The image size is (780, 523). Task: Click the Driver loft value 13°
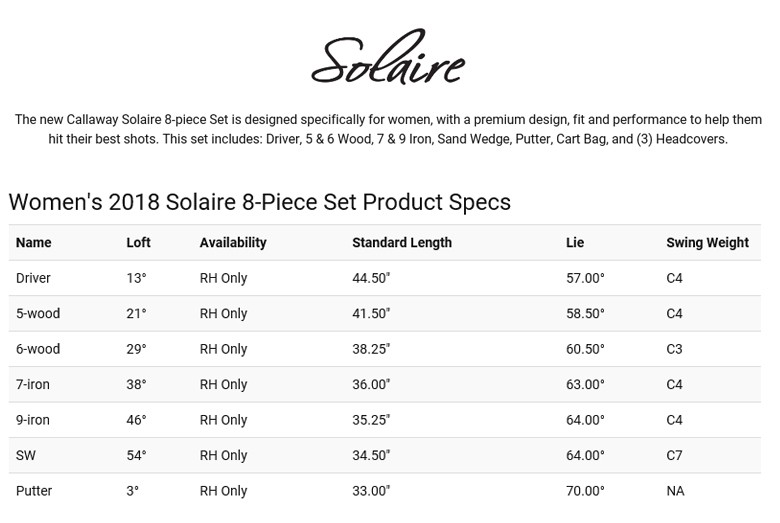pos(136,278)
